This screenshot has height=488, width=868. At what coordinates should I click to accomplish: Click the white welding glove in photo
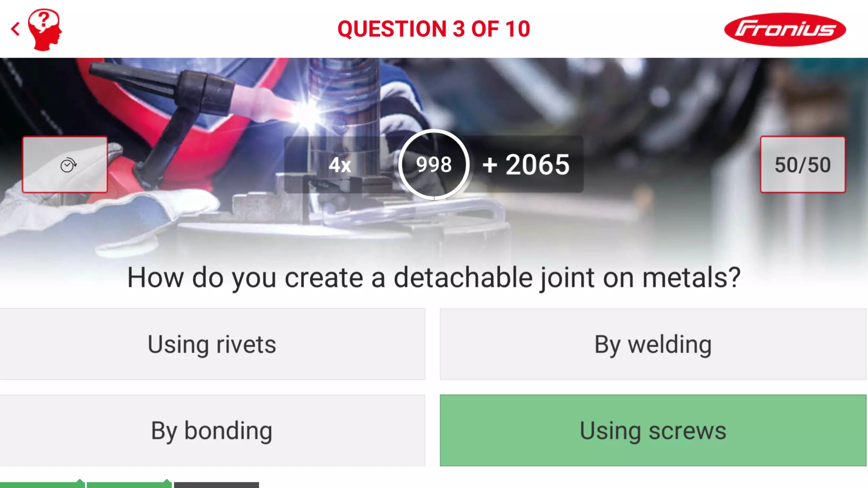click(x=112, y=213)
